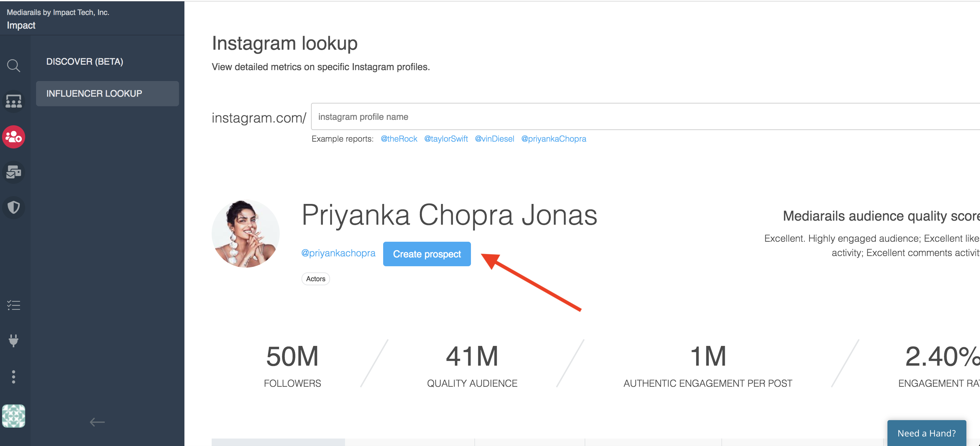Open the @theRock example report
This screenshot has width=980, height=446.
(399, 139)
